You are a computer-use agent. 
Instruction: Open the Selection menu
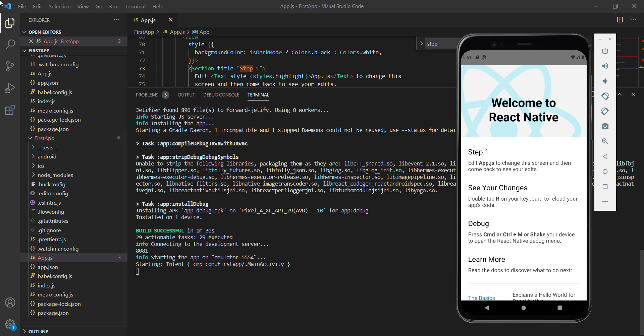tap(59, 6)
